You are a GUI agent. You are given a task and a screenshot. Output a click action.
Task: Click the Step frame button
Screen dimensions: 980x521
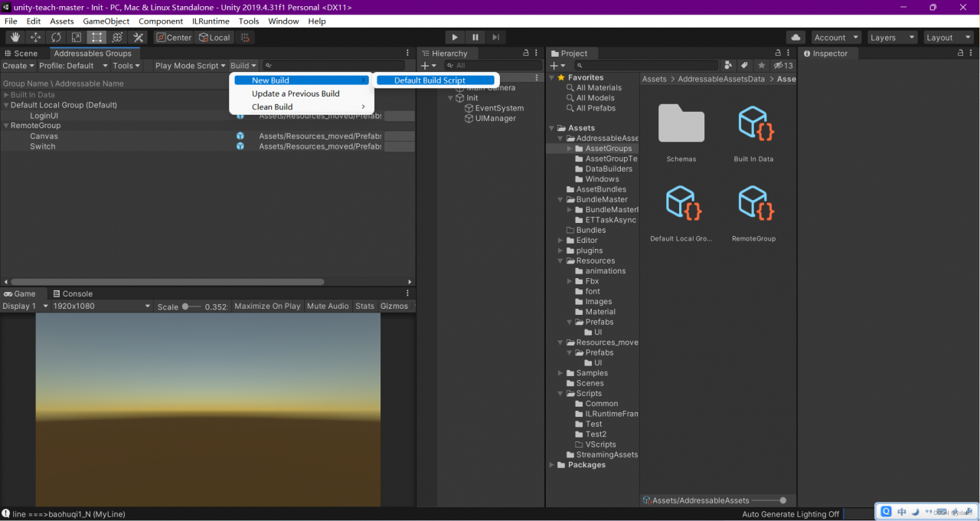click(496, 38)
